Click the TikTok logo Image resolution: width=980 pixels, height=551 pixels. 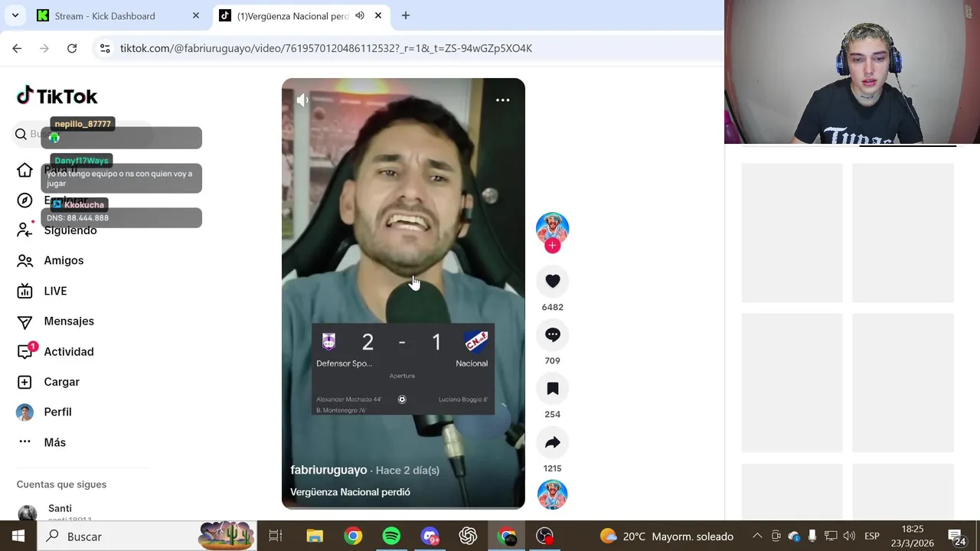coord(57,96)
